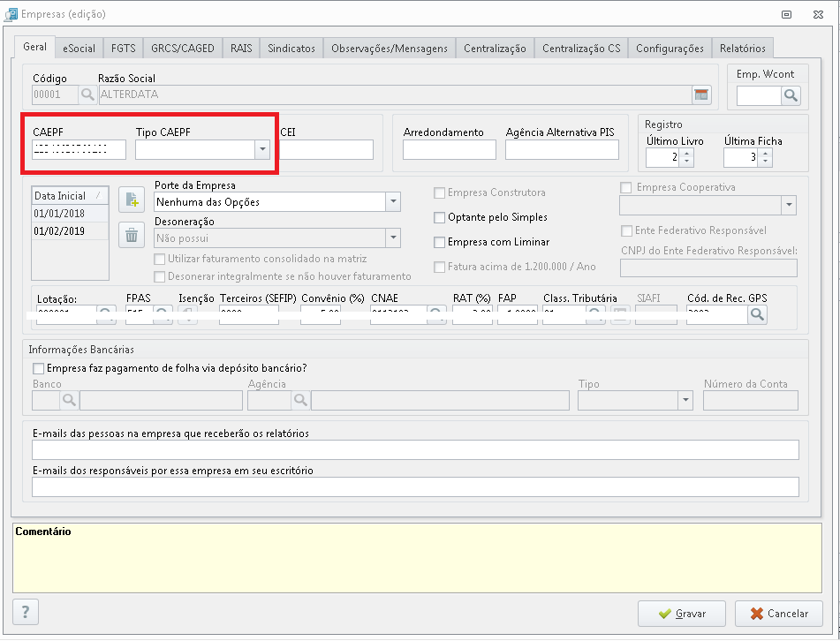Open the FGTS tab

tap(123, 49)
